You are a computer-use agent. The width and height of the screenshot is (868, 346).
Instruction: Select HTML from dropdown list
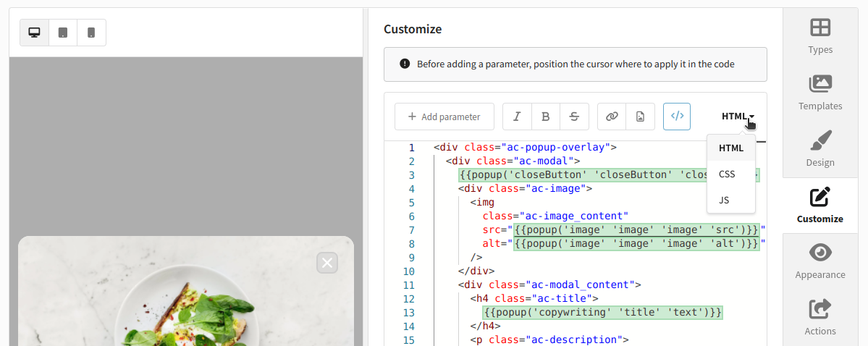(730, 148)
